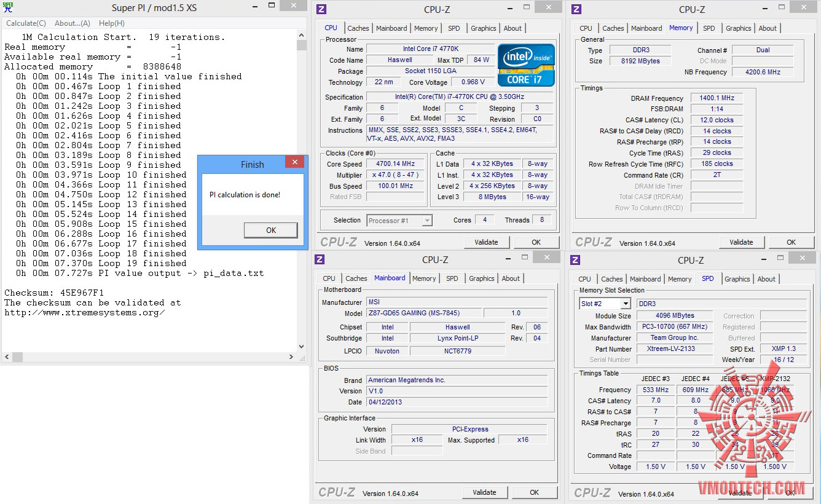The width and height of the screenshot is (821, 504).
Task: Click the Super PI icon in title bar
Action: (8, 7)
